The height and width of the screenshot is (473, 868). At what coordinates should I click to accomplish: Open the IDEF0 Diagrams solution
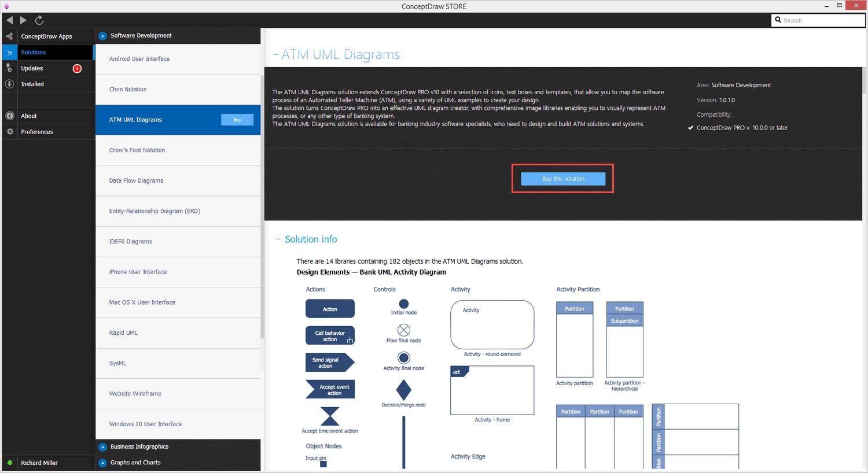[x=178, y=242]
